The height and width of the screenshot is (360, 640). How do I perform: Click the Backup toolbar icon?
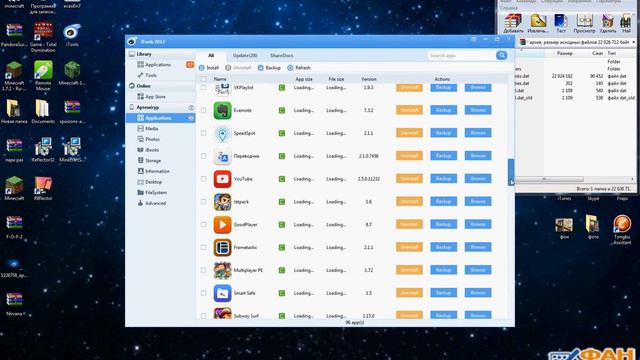(260, 68)
